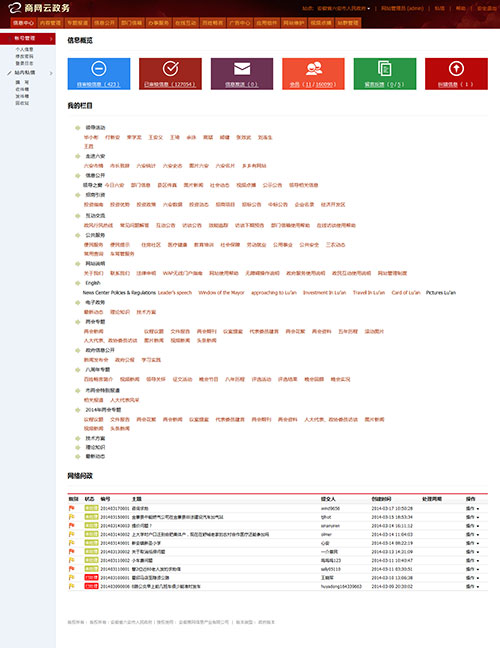Open 收件箱 in the sidebar
The height and width of the screenshot is (648, 500).
click(x=22, y=89)
